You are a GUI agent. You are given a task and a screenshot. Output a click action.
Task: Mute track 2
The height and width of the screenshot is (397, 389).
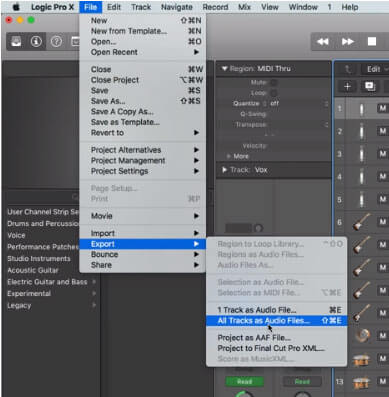[x=383, y=131]
